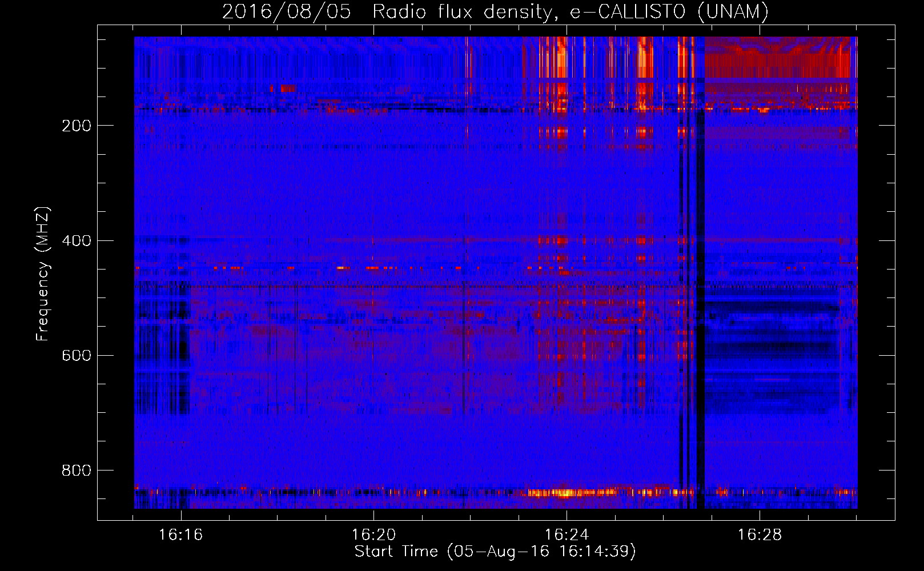
Task: Click the 16:24 time tick label
Action: coord(567,535)
